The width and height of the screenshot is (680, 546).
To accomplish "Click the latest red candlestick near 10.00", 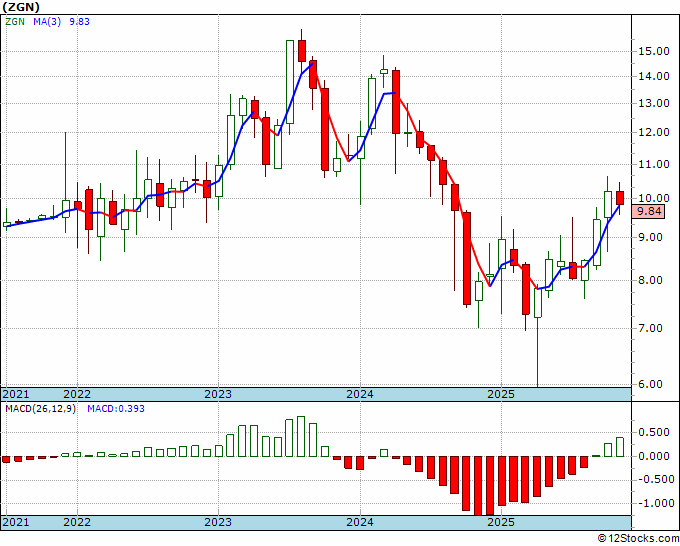I will pyautogui.click(x=620, y=198).
